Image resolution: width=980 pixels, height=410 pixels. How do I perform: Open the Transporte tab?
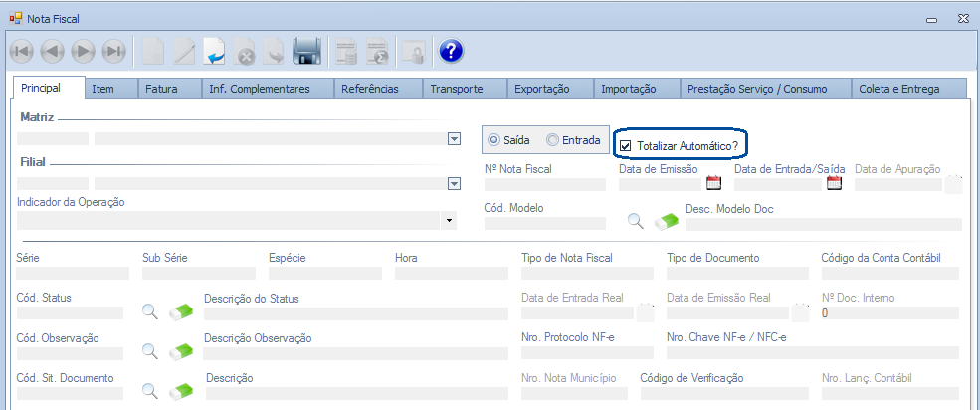point(465,89)
